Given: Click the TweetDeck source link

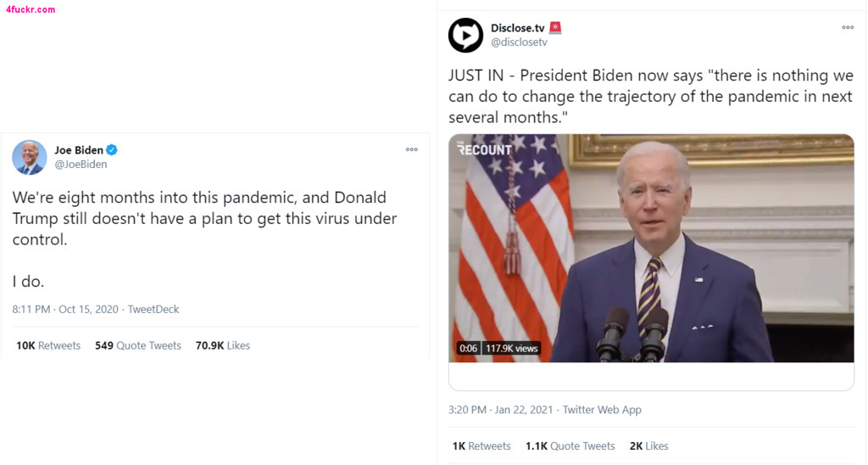Looking at the screenshot, I should pos(153,310).
